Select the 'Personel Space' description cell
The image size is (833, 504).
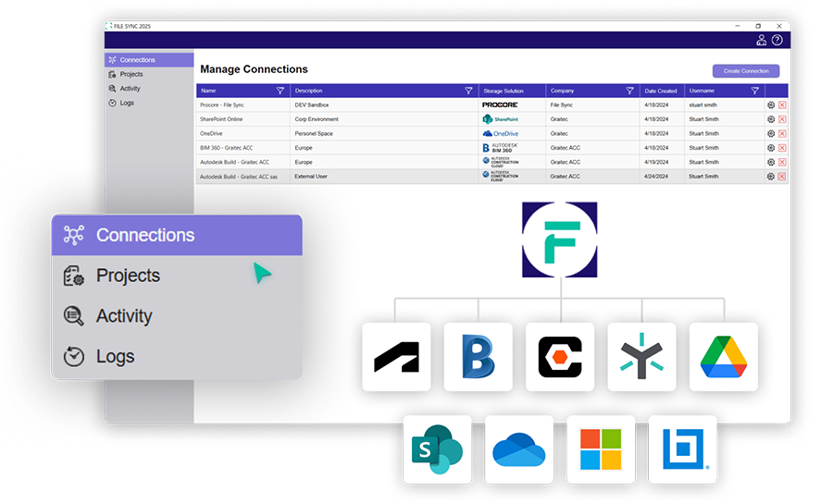[x=384, y=134]
